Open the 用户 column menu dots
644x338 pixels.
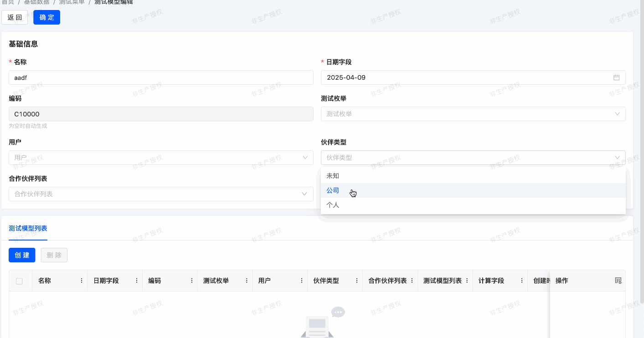point(302,281)
